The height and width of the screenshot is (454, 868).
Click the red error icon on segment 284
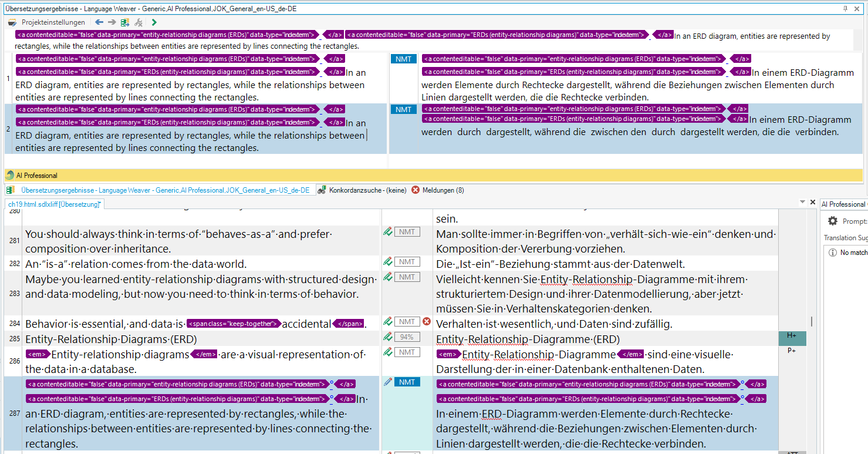[x=427, y=322]
